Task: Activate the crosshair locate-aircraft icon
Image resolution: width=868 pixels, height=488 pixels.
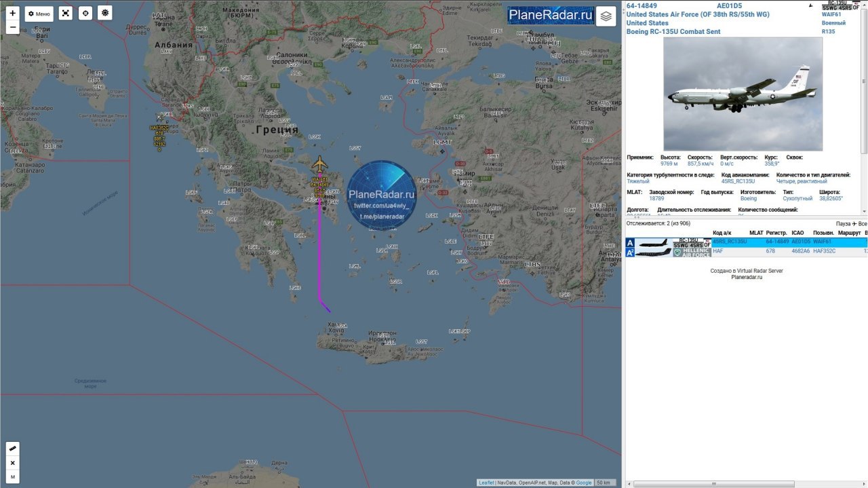Action: point(85,13)
